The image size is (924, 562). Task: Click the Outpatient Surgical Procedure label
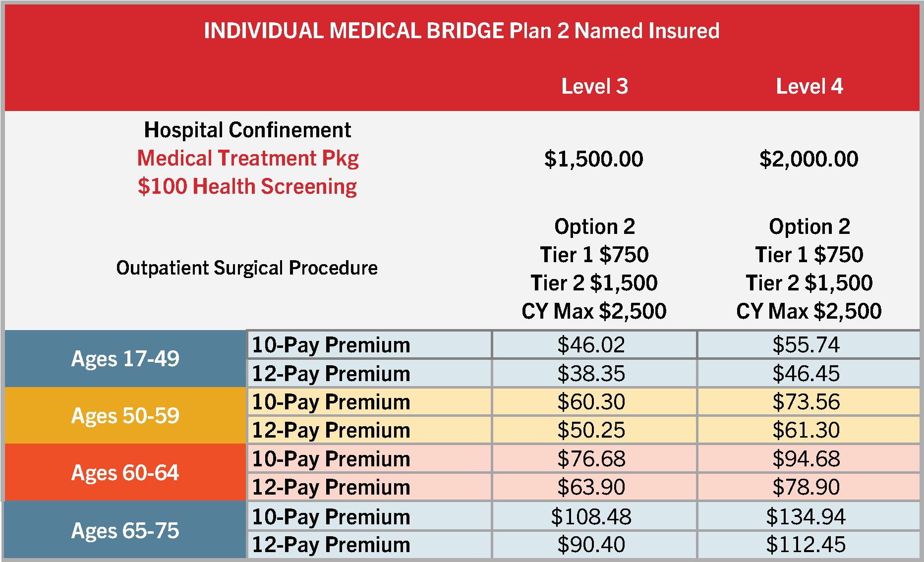247,268
